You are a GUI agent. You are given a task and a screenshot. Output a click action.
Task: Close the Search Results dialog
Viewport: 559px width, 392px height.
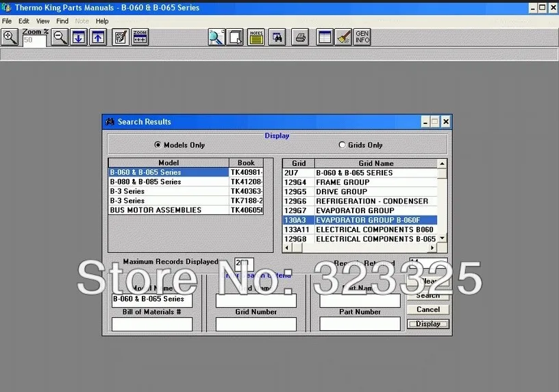(x=446, y=122)
